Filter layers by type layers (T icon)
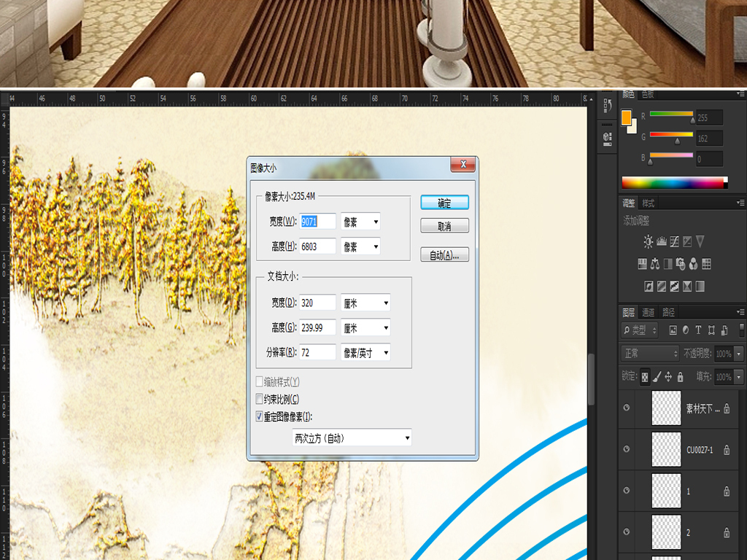Image resolution: width=747 pixels, height=560 pixels. [x=698, y=330]
